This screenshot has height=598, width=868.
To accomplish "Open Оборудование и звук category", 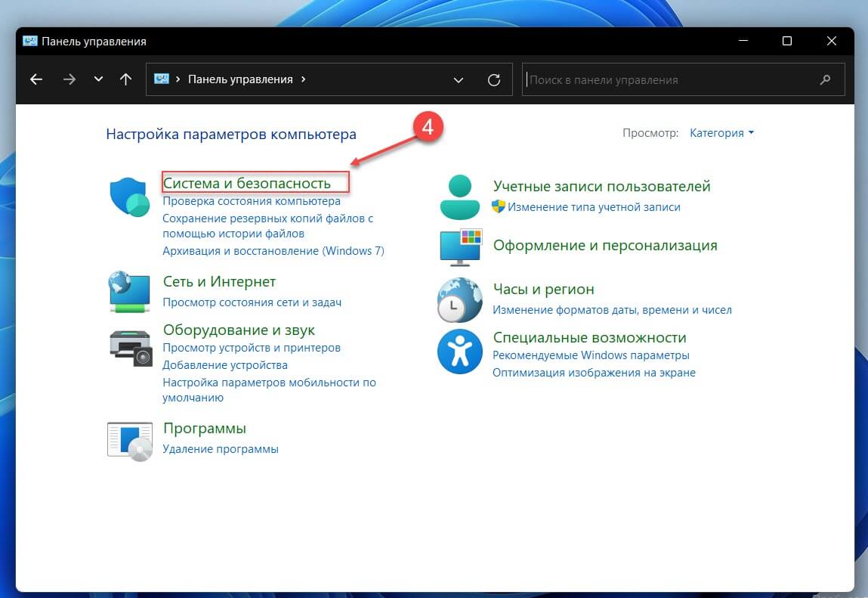I will tap(239, 330).
